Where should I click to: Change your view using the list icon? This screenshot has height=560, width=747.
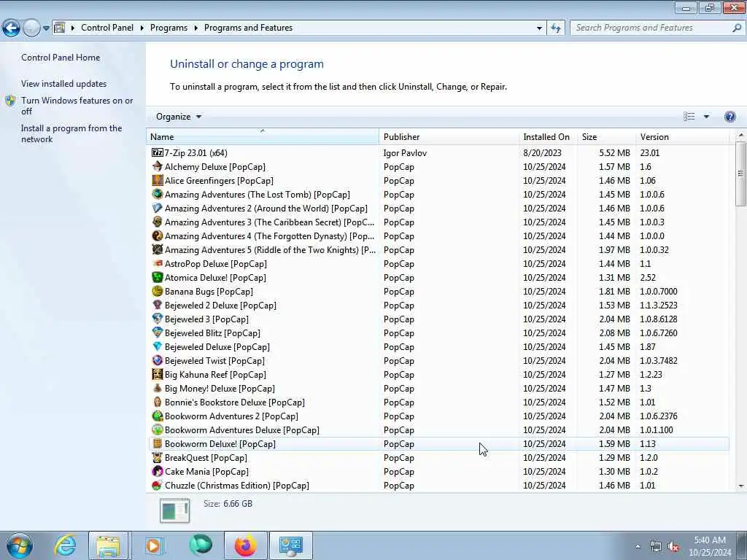689,117
